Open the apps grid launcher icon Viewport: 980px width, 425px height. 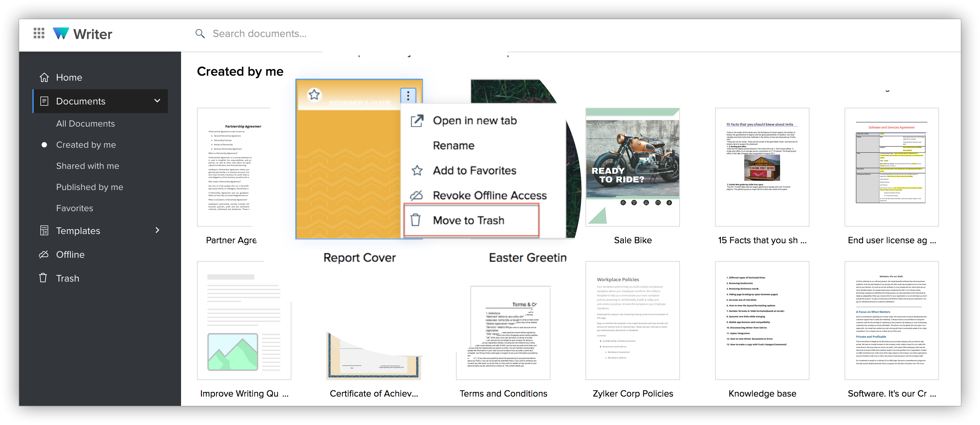[39, 33]
